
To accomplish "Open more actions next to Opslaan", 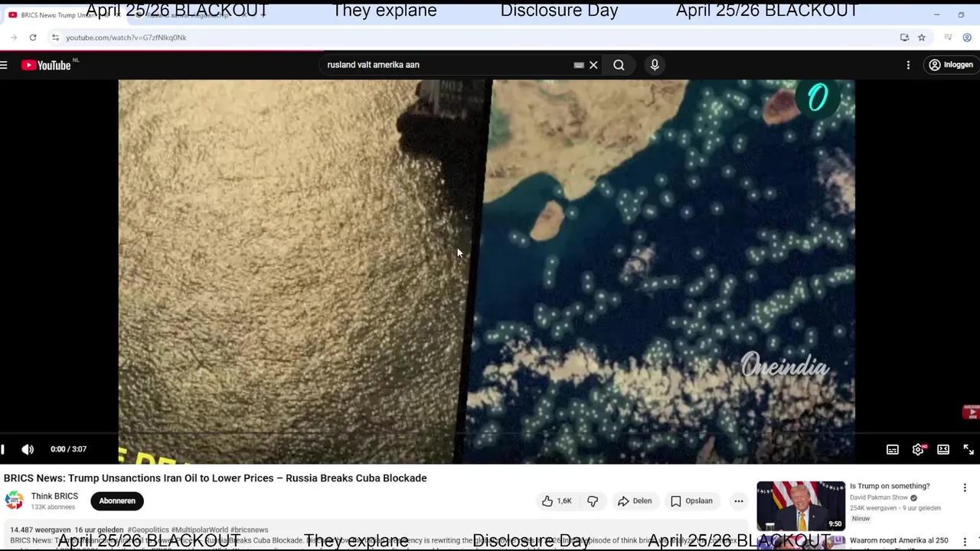I will (739, 500).
